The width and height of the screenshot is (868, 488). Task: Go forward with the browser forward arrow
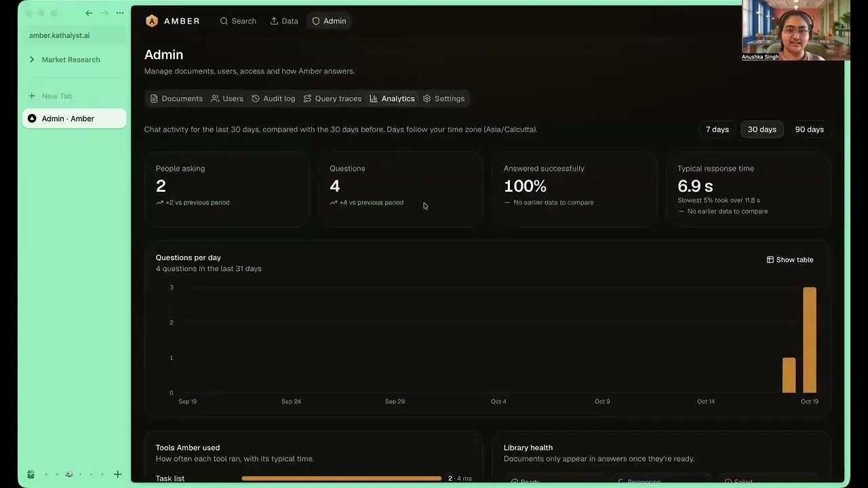104,13
